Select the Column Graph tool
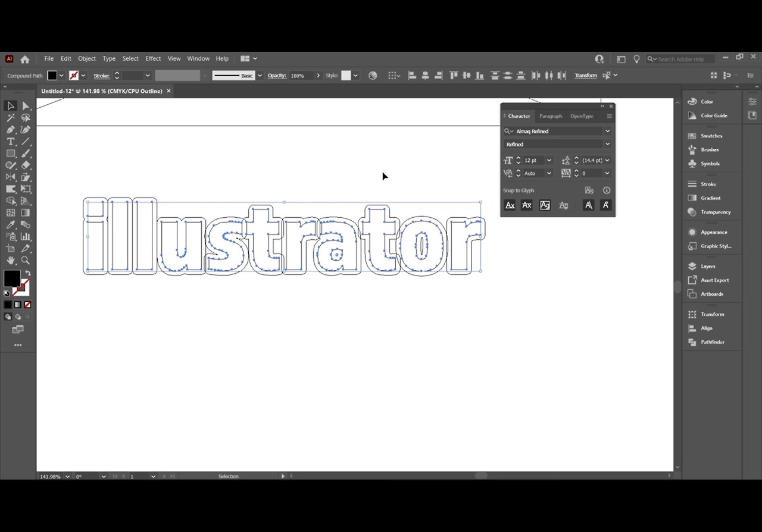 (26, 237)
